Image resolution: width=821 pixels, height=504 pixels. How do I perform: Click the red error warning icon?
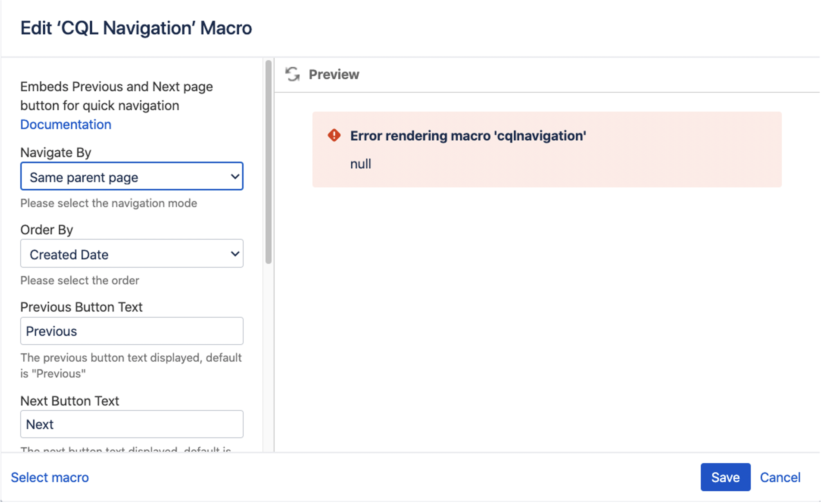(x=334, y=136)
